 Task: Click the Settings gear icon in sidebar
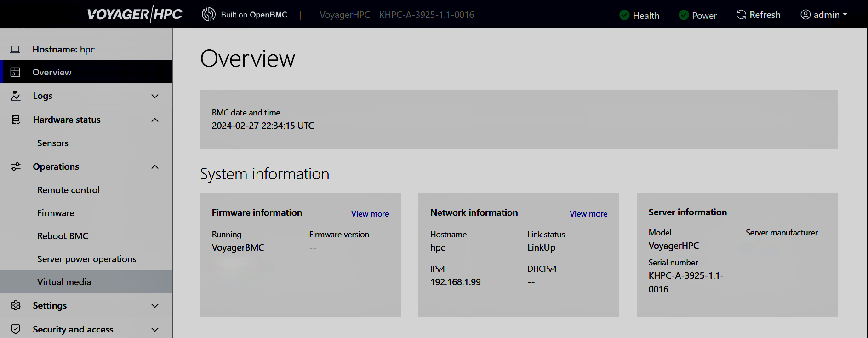16,305
